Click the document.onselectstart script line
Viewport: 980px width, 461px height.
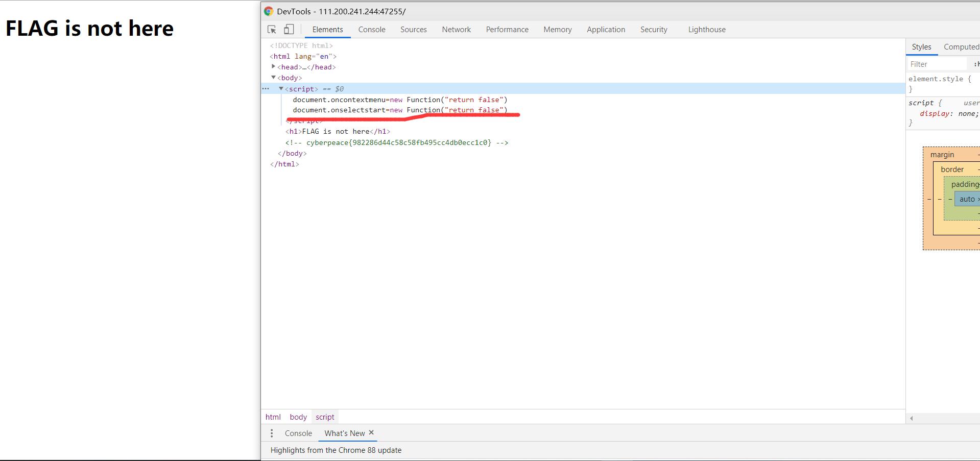400,110
